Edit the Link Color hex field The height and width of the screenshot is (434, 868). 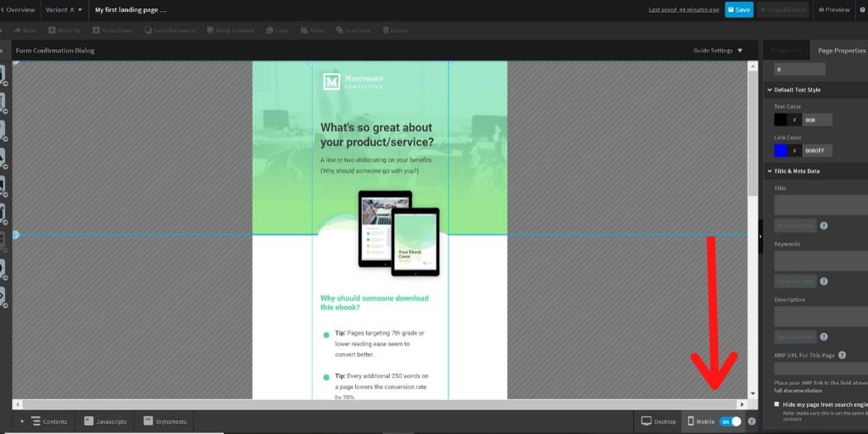click(x=817, y=151)
